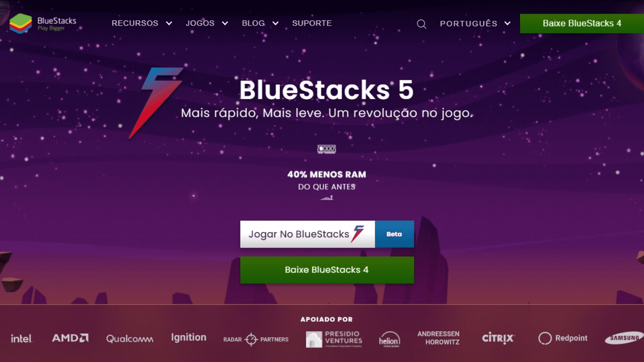
Task: Click the APOIADO POR label
Action: tap(327, 319)
